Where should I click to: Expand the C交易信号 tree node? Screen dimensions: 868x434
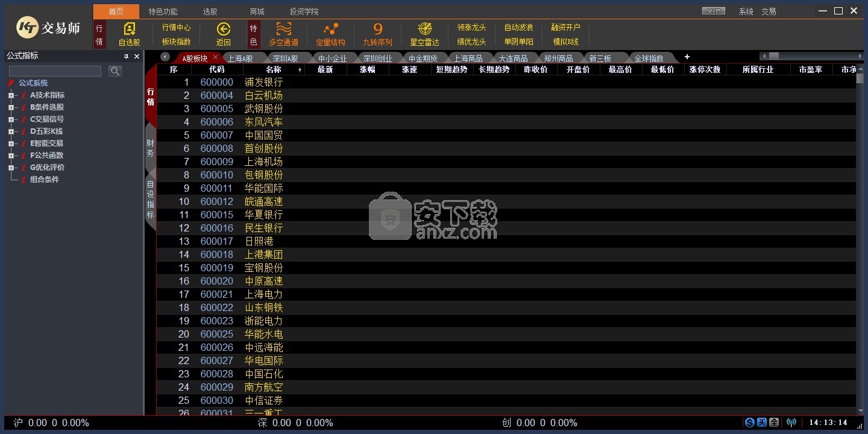point(11,119)
